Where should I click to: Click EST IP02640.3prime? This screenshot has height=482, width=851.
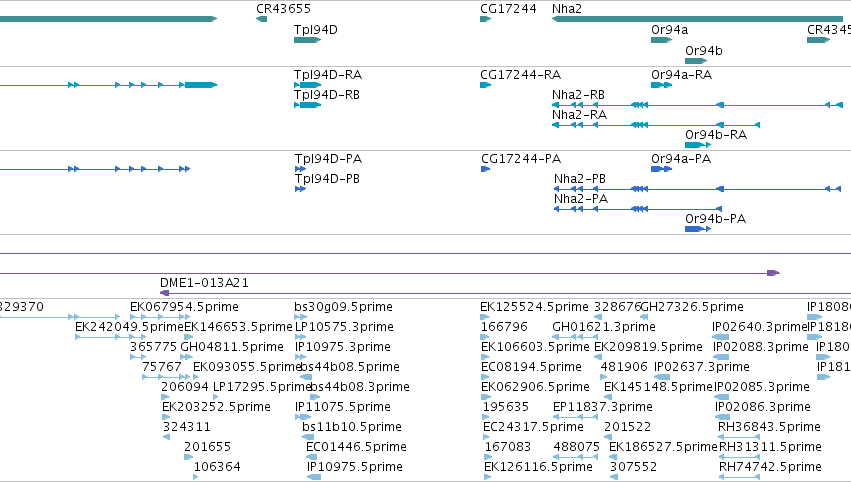point(760,327)
